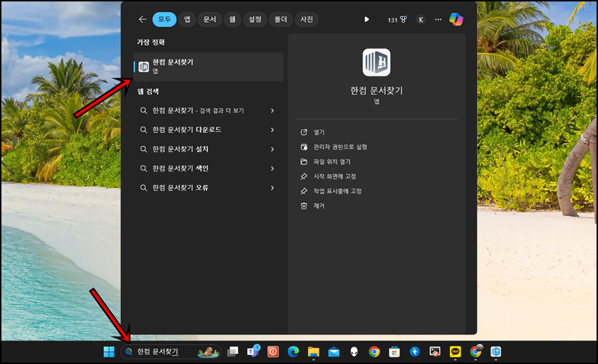Expand chevron beside 검색 결과 더 보기
Viewport: 598px width, 364px height.
pos(272,110)
